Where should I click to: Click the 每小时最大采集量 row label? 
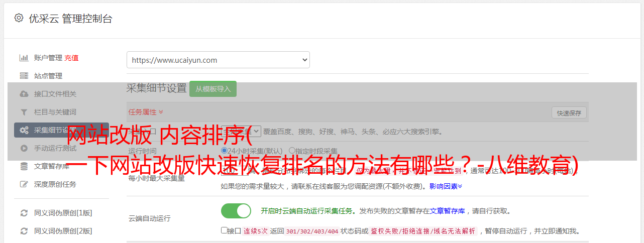157,178
